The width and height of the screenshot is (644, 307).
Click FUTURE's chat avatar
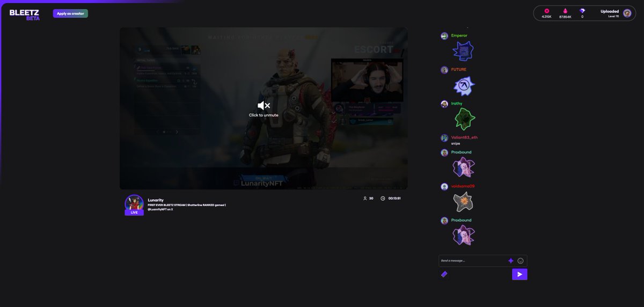[444, 70]
